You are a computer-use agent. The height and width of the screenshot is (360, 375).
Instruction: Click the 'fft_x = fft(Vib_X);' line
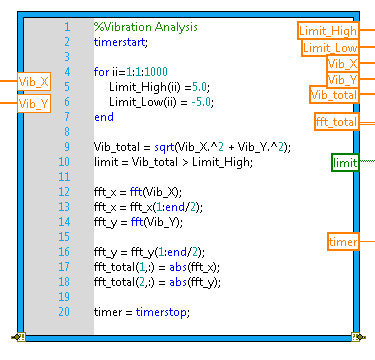tap(138, 192)
